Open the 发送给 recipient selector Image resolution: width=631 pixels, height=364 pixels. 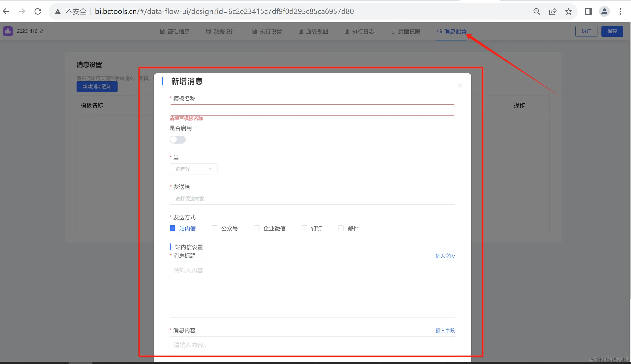tap(312, 199)
